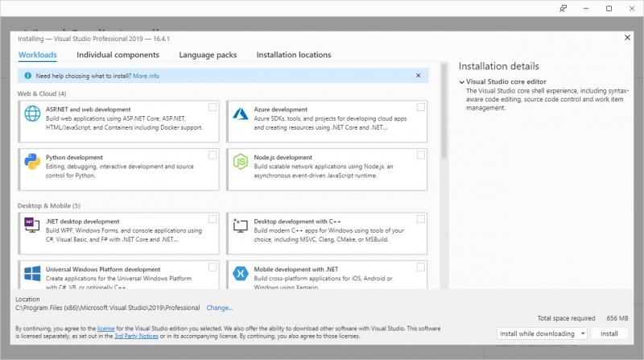Click the Node.js hexagon icon
Viewport: 644px width, 360px height.
240,162
